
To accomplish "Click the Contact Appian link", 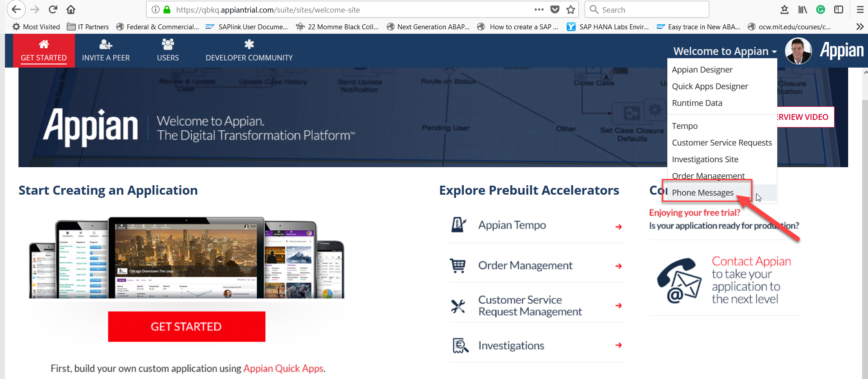I will coord(751,261).
